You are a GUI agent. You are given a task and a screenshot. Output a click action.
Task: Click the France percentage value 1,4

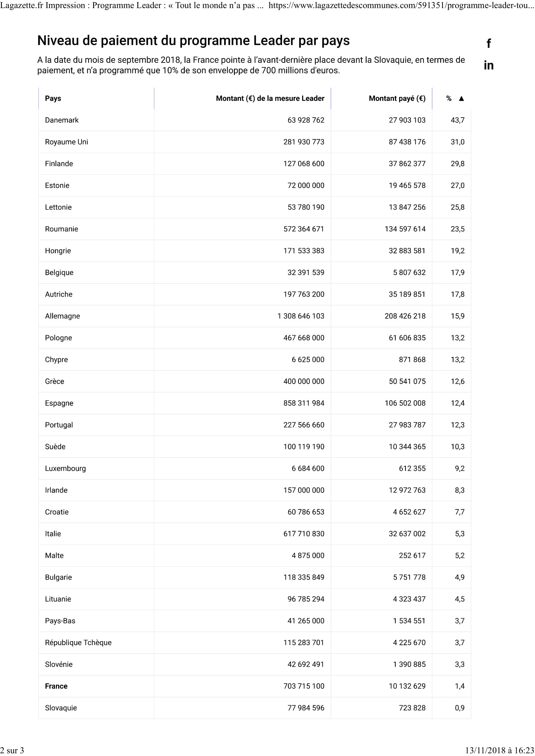(x=460, y=686)
